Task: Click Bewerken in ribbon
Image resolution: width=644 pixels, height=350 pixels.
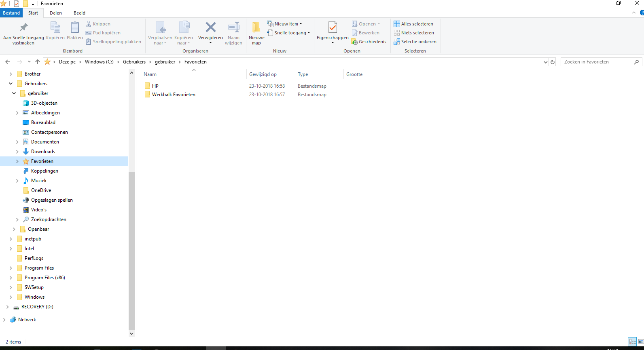Action: point(366,33)
